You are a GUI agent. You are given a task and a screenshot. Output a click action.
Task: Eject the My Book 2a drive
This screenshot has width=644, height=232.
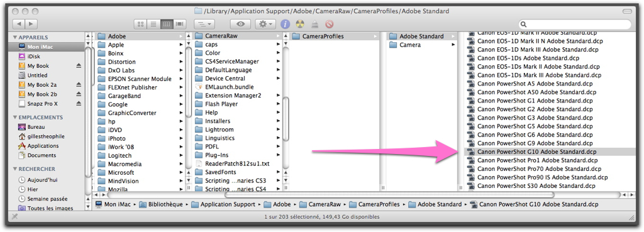click(x=79, y=85)
